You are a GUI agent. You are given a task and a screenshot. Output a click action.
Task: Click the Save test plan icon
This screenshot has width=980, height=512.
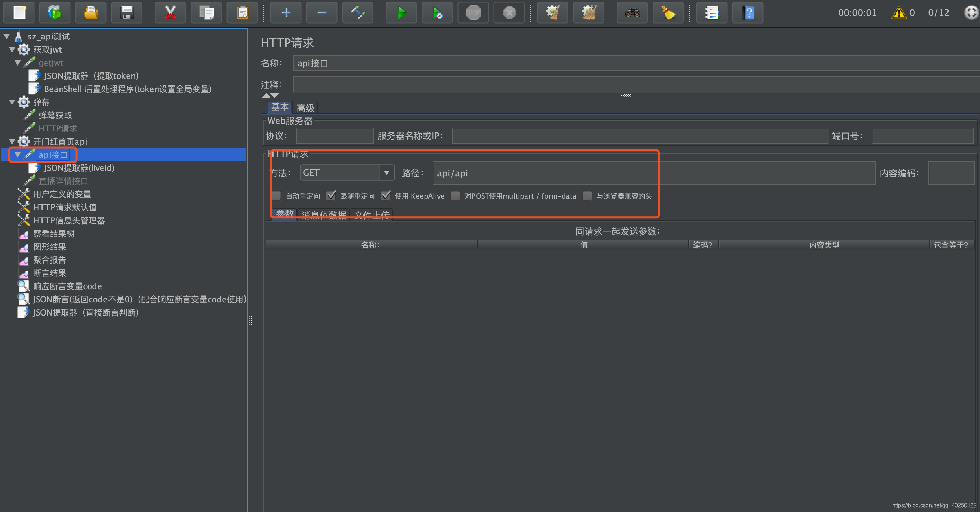(127, 13)
